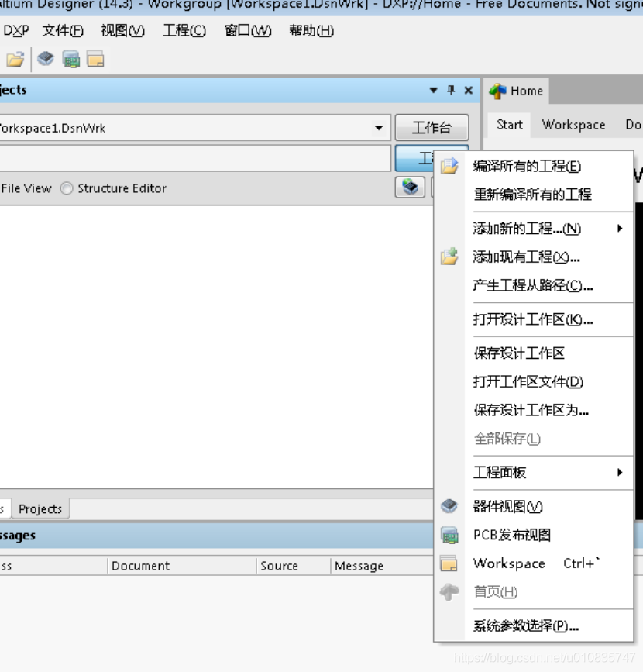The height and width of the screenshot is (672, 643).
Task: Select the Structure Editor radio button
Action: point(67,188)
